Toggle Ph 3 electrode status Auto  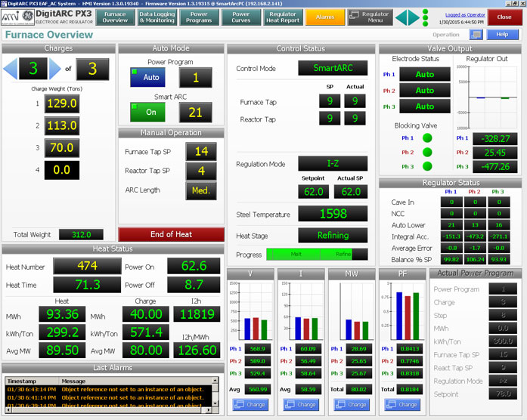click(425, 107)
